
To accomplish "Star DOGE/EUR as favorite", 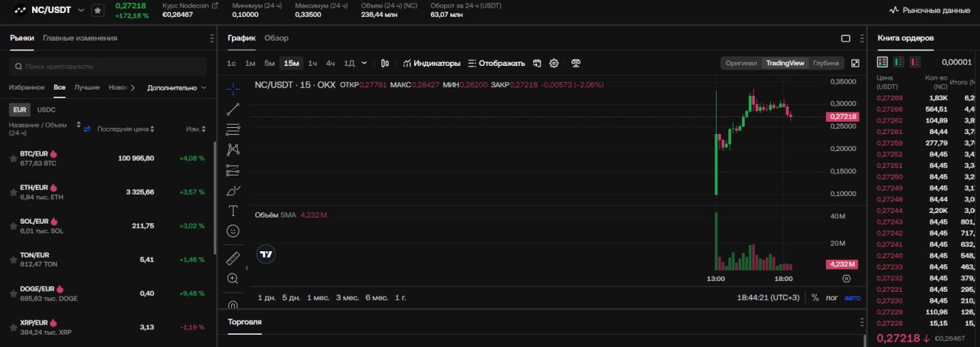I will (x=13, y=293).
